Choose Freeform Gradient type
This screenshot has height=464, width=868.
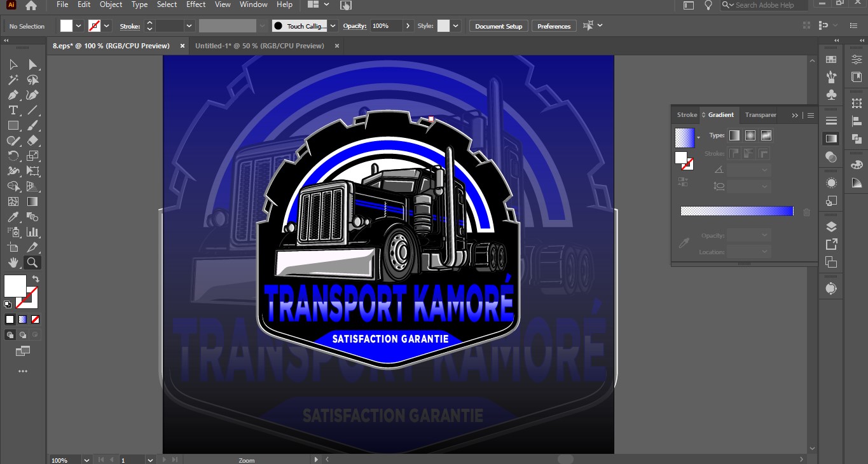[766, 135]
